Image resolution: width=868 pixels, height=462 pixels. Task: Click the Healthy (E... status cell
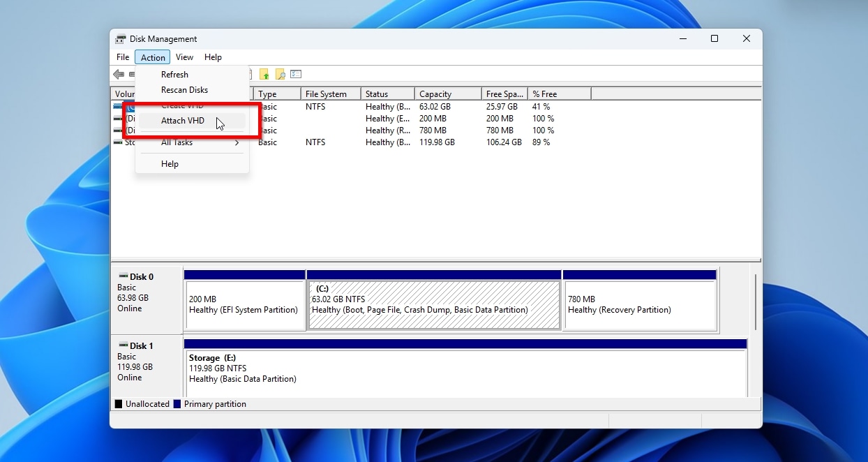point(388,119)
